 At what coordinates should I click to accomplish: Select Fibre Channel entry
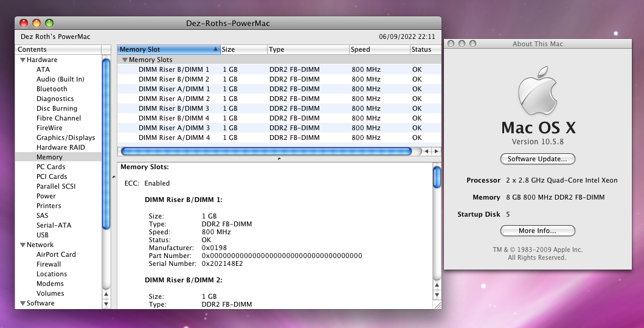click(x=59, y=119)
